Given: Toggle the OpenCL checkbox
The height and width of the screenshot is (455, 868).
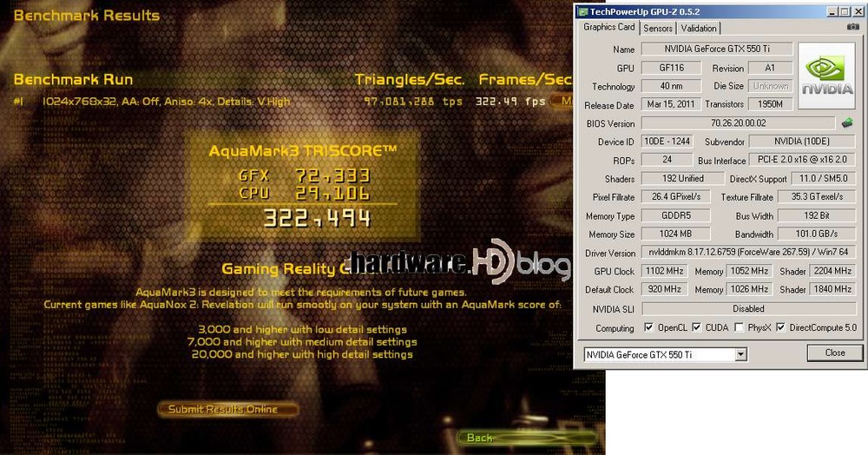Looking at the screenshot, I should [x=648, y=327].
